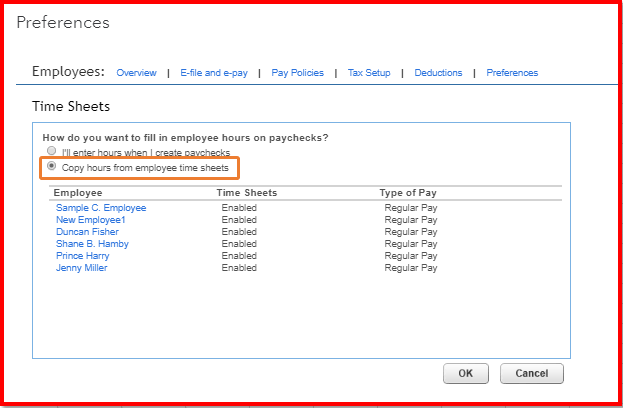Click the Preferences tab link
623x408 pixels.
click(512, 73)
